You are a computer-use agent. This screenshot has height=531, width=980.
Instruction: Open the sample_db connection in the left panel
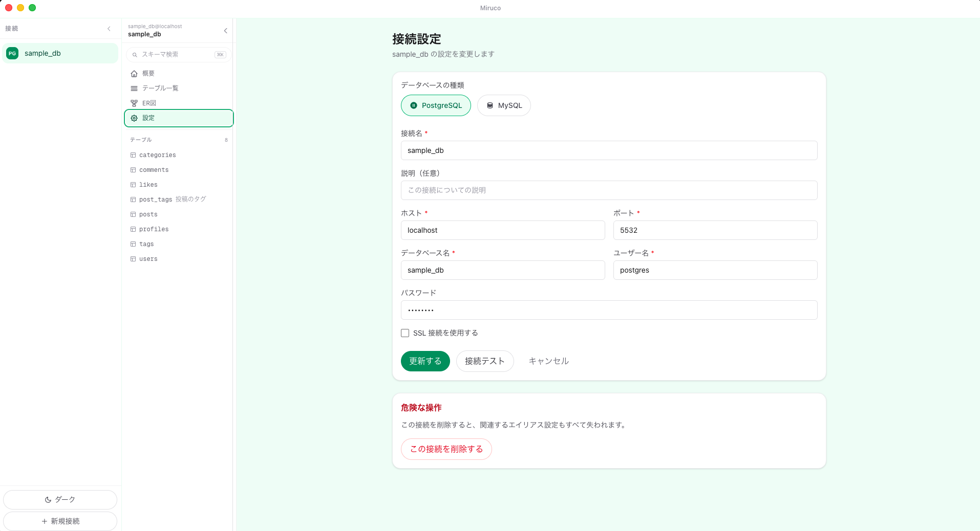(x=60, y=53)
